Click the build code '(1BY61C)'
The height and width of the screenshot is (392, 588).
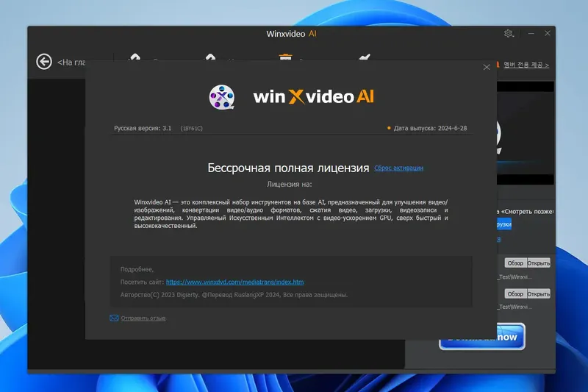pyautogui.click(x=191, y=128)
